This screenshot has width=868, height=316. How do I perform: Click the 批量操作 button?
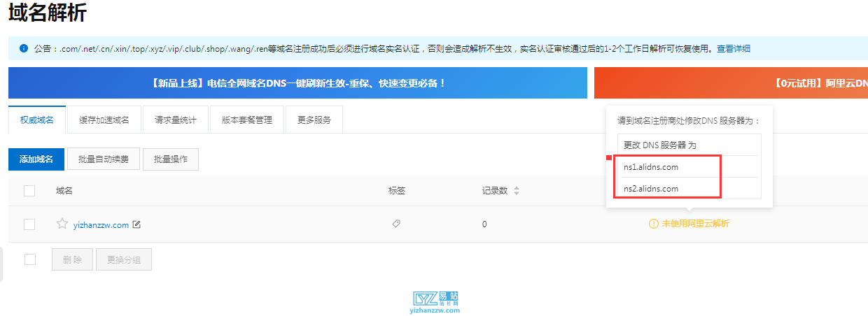click(x=171, y=159)
